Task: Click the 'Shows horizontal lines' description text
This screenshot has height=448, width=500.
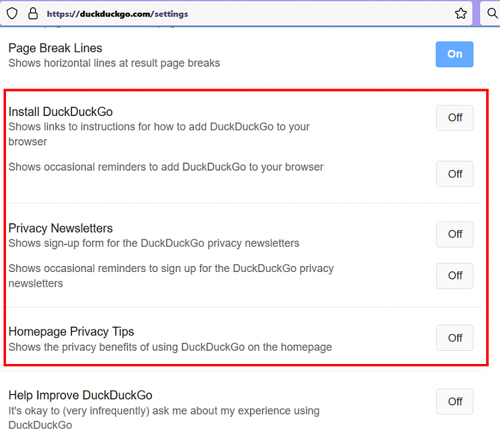Action: [x=114, y=63]
